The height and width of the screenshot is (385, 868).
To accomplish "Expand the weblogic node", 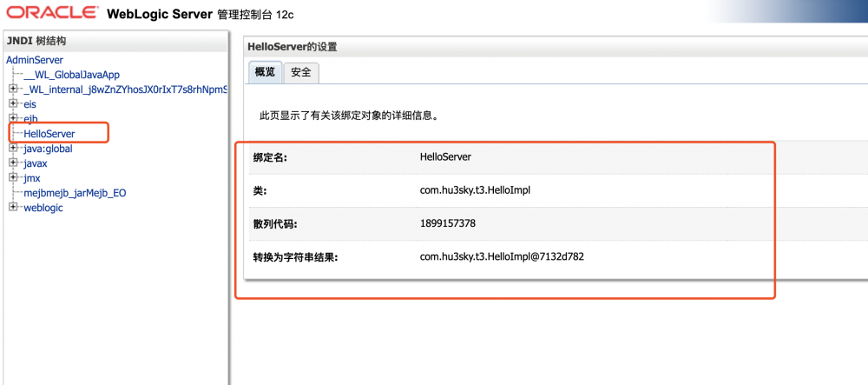I will pos(13,207).
